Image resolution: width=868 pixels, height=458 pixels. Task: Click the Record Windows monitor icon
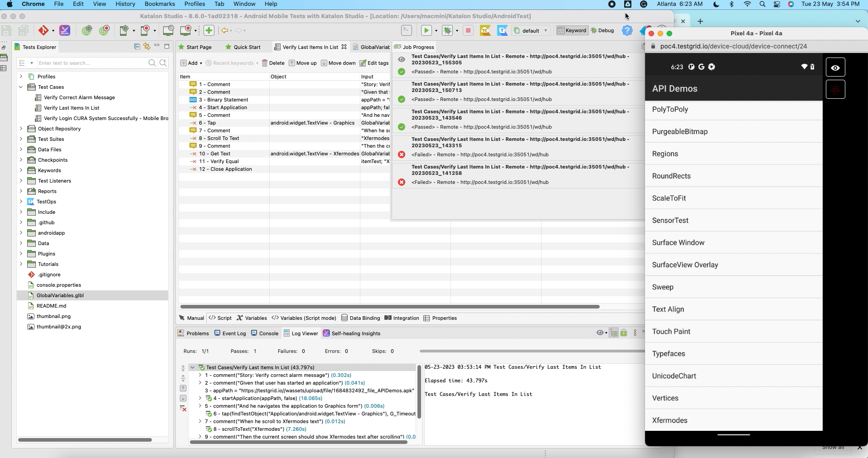click(186, 30)
